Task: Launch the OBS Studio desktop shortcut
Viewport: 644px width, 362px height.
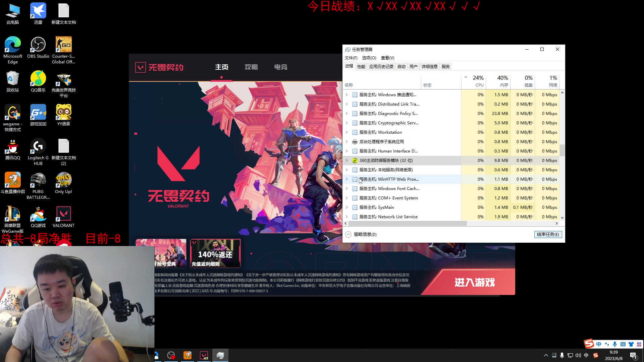Action: pos(38,48)
